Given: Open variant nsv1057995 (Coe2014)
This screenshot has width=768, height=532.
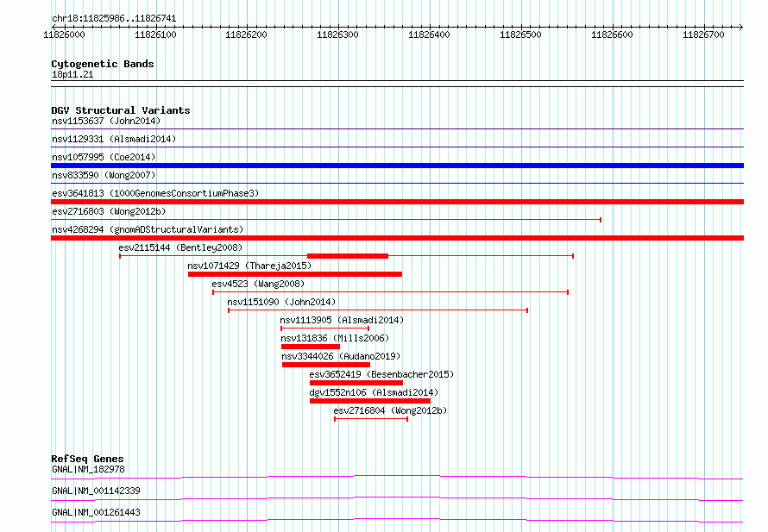Looking at the screenshot, I should (x=104, y=157).
